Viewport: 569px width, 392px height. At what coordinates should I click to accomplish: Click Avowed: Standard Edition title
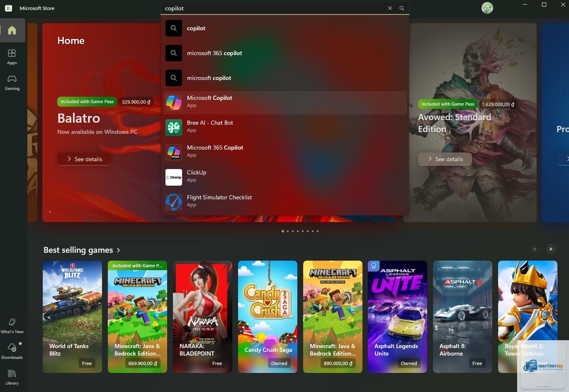click(455, 123)
